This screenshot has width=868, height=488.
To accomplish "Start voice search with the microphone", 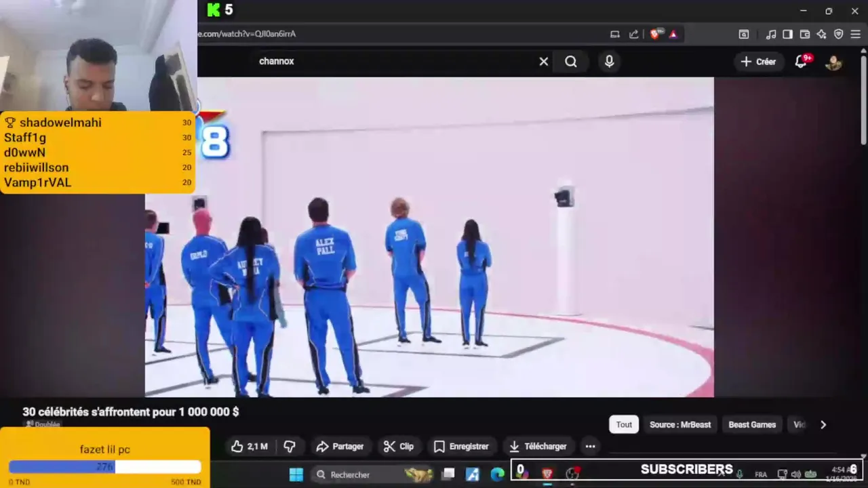I will click(x=609, y=62).
